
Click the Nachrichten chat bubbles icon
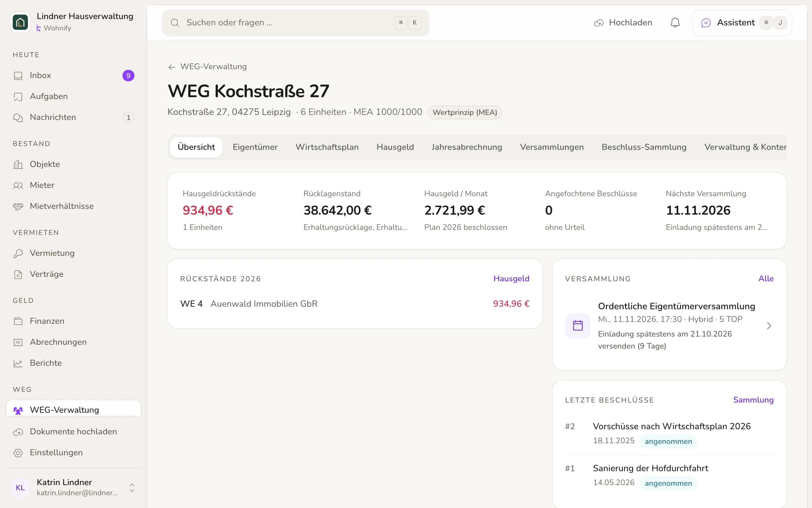click(18, 117)
